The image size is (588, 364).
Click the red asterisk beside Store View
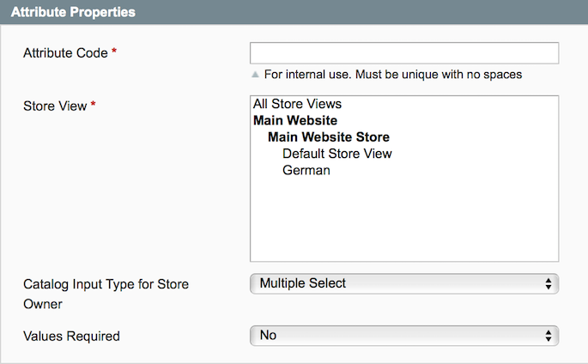click(x=93, y=106)
